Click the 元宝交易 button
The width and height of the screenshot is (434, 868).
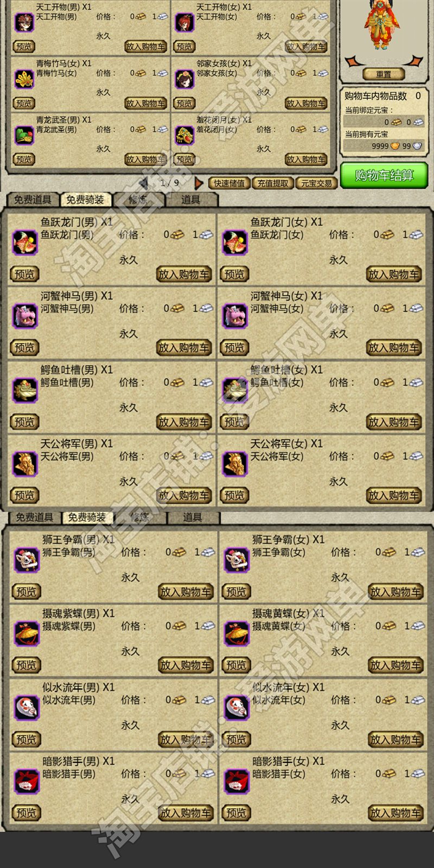[316, 183]
